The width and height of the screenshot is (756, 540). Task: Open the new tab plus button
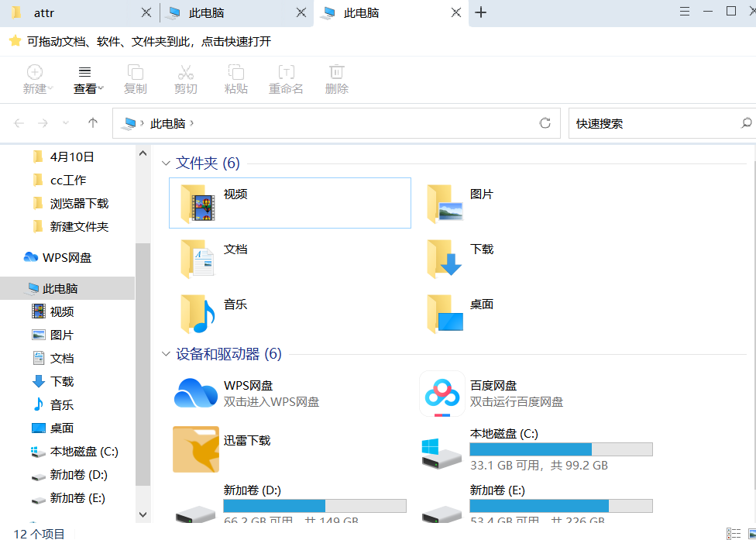click(480, 12)
